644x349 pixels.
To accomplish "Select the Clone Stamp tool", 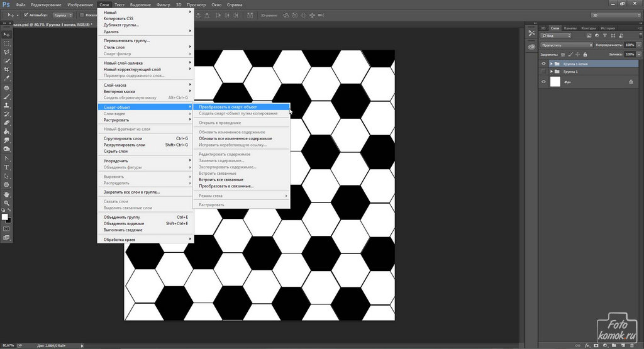I will click(6, 106).
